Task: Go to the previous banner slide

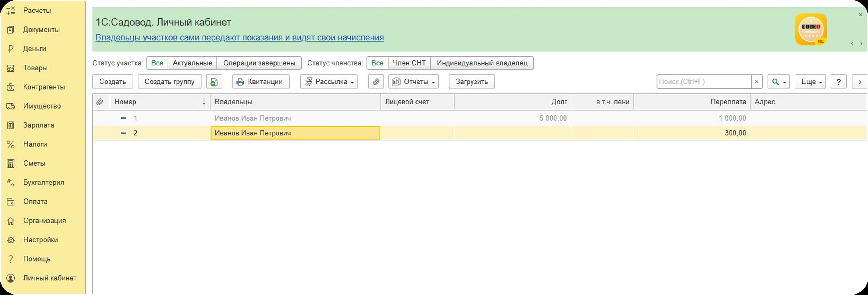Action: point(852,44)
